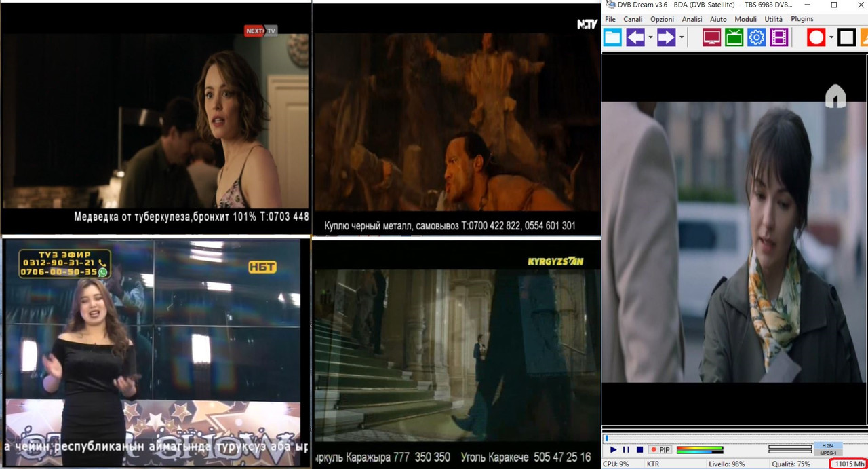
Task: Pause playback in DVB Dream
Action: click(x=627, y=449)
